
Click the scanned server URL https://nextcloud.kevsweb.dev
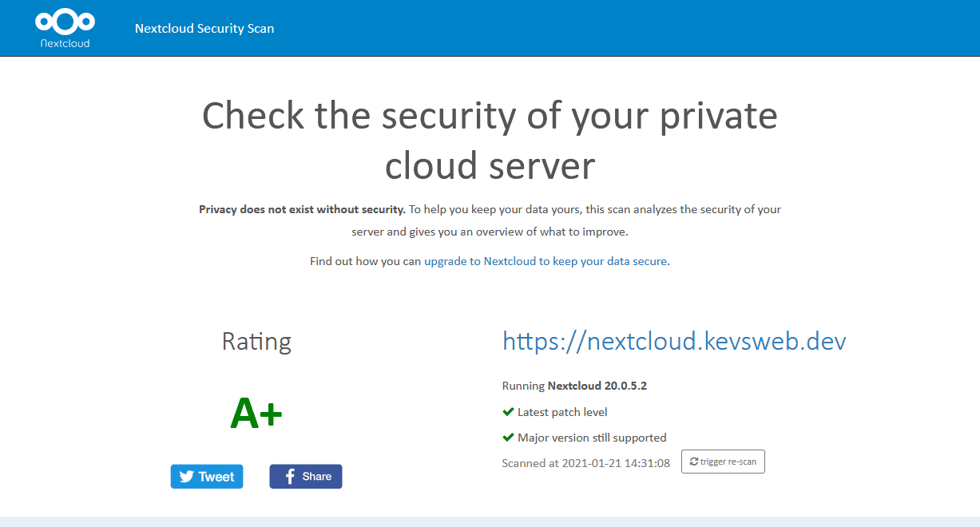click(x=674, y=341)
